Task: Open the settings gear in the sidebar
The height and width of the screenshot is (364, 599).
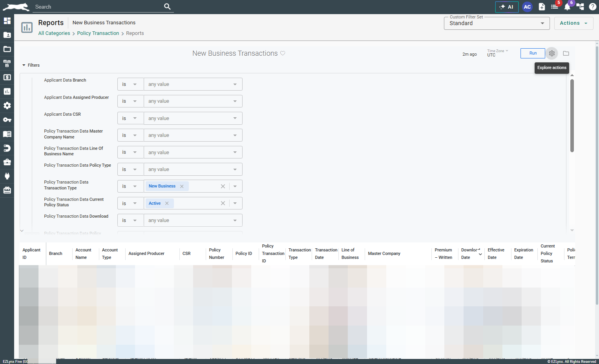Action: tap(7, 106)
